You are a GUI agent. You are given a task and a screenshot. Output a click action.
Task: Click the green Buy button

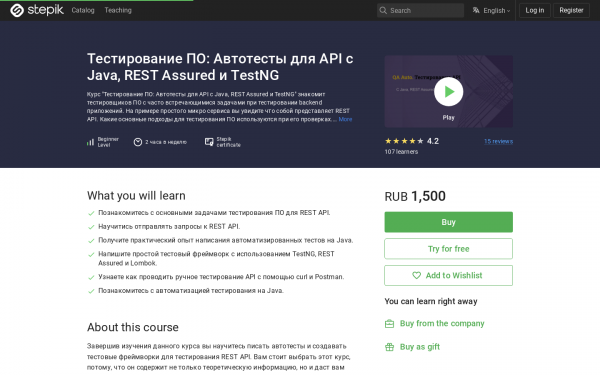448,222
